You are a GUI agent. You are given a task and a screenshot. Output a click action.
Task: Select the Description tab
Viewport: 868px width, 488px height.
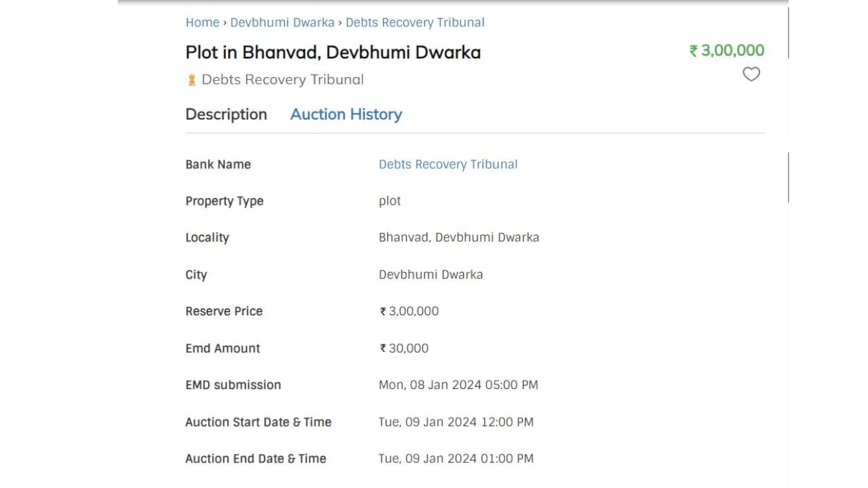tap(226, 114)
